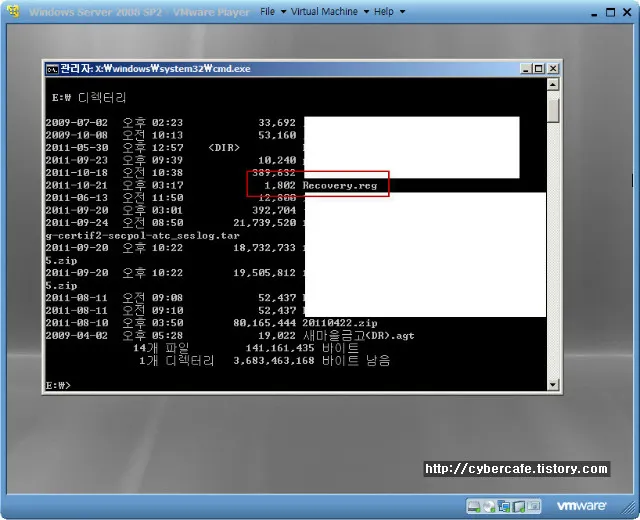Click the date 2011-10-21
The width and height of the screenshot is (640, 520).
[77, 185]
